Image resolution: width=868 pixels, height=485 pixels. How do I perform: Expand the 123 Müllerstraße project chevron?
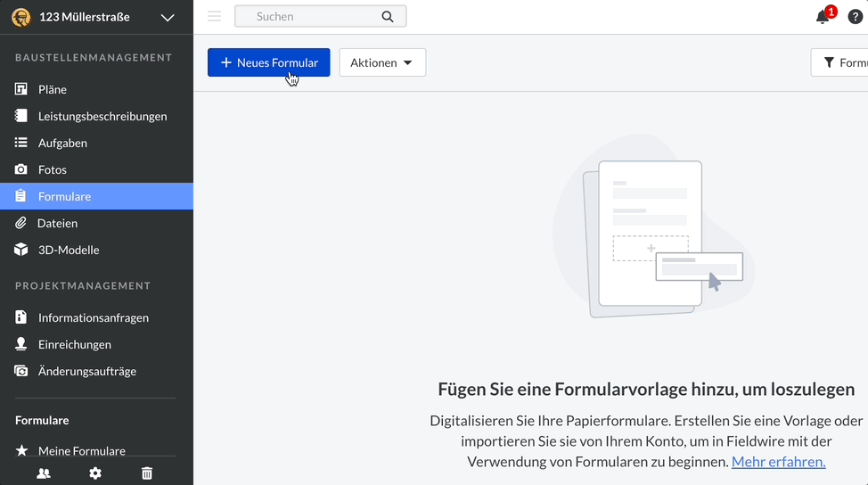tap(168, 17)
